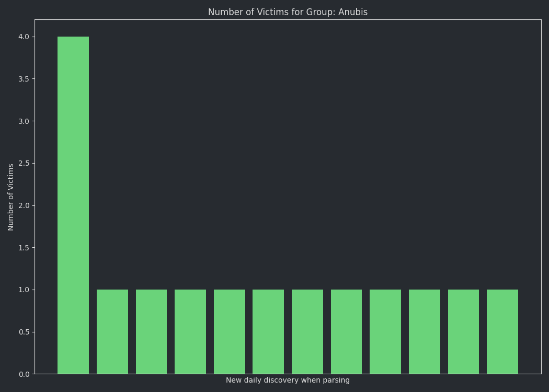549x392 pixels.
Task: Click the 2.0 y-axis tick label
Action: (x=24, y=205)
